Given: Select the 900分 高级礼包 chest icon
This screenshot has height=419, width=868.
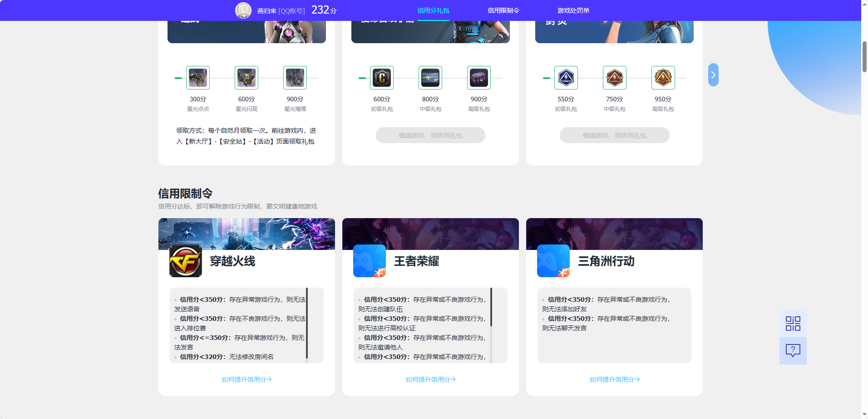Looking at the screenshot, I should click(479, 78).
